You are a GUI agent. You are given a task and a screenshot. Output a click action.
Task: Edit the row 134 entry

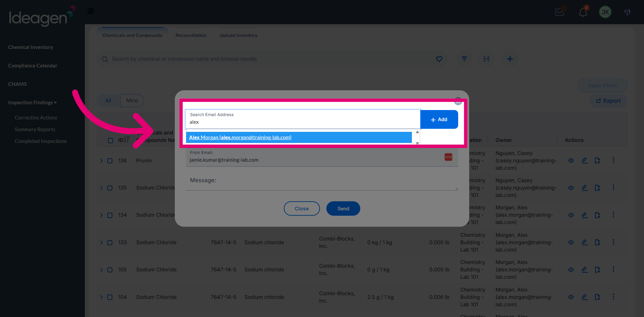(585, 215)
